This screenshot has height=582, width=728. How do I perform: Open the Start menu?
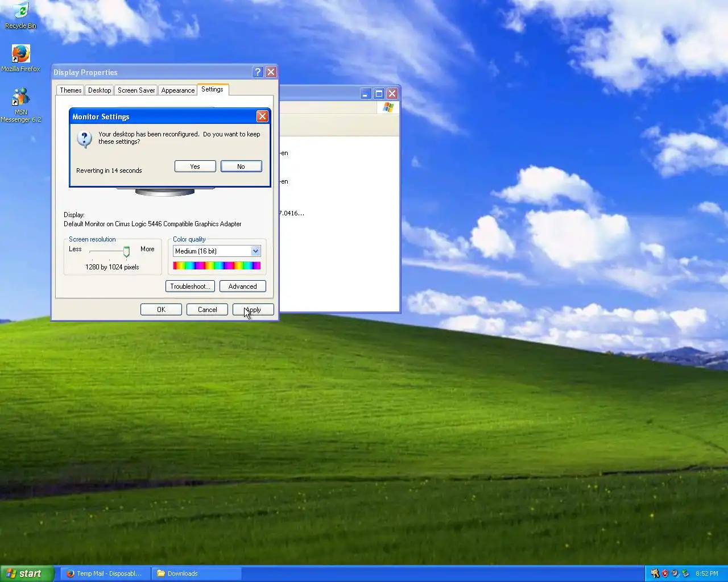point(27,573)
